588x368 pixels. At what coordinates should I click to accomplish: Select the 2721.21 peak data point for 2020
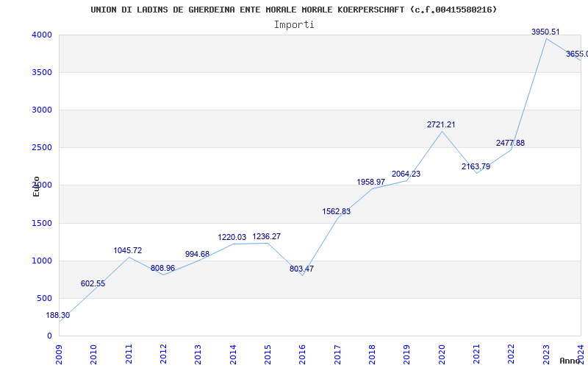442,131
